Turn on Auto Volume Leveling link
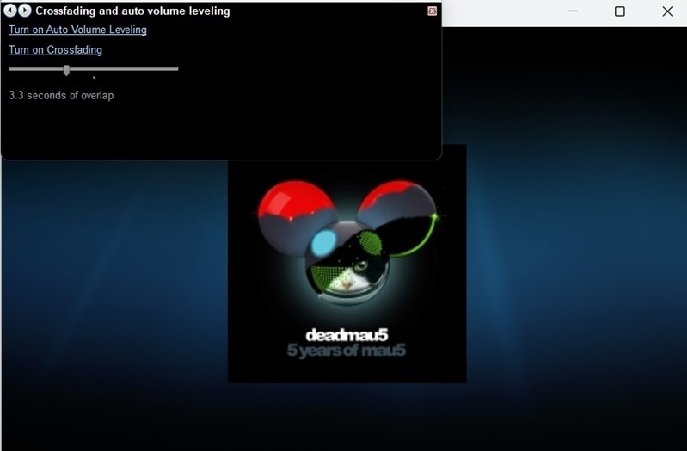This screenshot has height=451, width=687. pos(78,30)
